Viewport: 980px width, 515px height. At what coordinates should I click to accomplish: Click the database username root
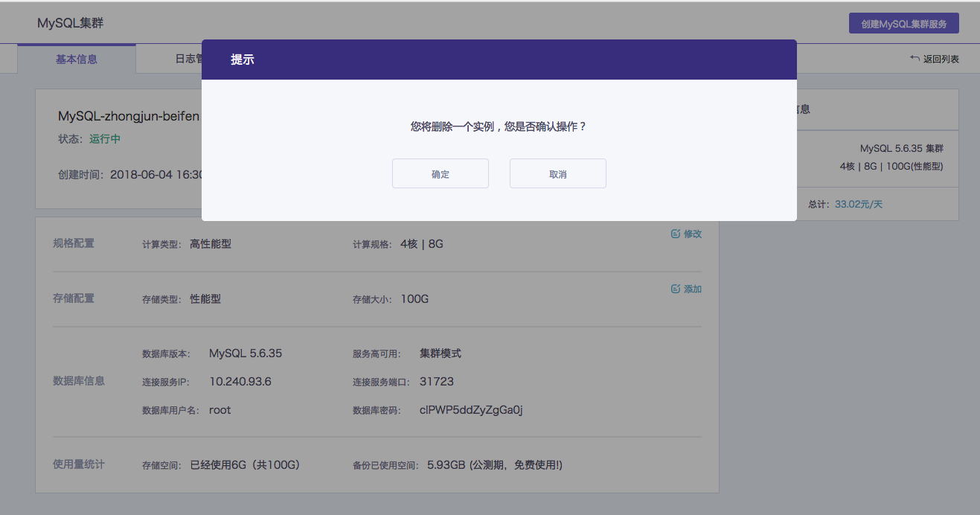point(220,410)
